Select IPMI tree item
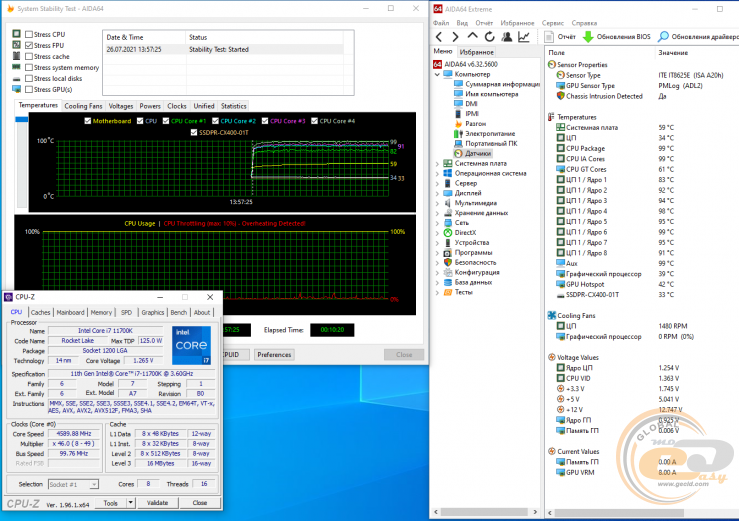The image size is (739, 521). click(466, 114)
